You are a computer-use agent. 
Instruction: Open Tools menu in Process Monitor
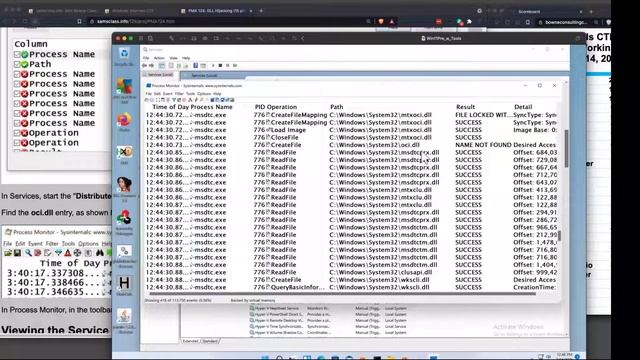point(190,93)
